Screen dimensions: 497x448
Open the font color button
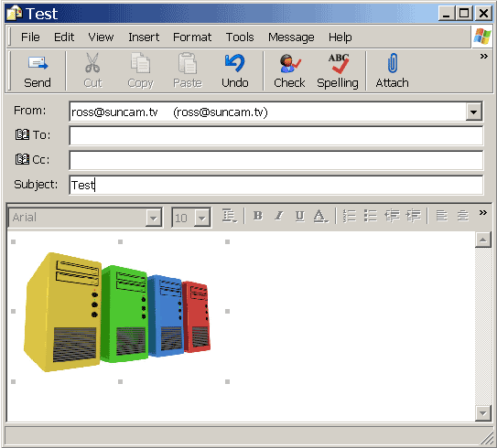(320, 216)
